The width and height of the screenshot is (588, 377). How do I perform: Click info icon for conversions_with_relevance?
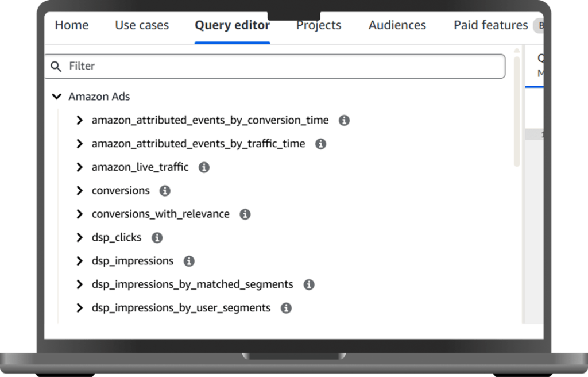[x=245, y=214]
